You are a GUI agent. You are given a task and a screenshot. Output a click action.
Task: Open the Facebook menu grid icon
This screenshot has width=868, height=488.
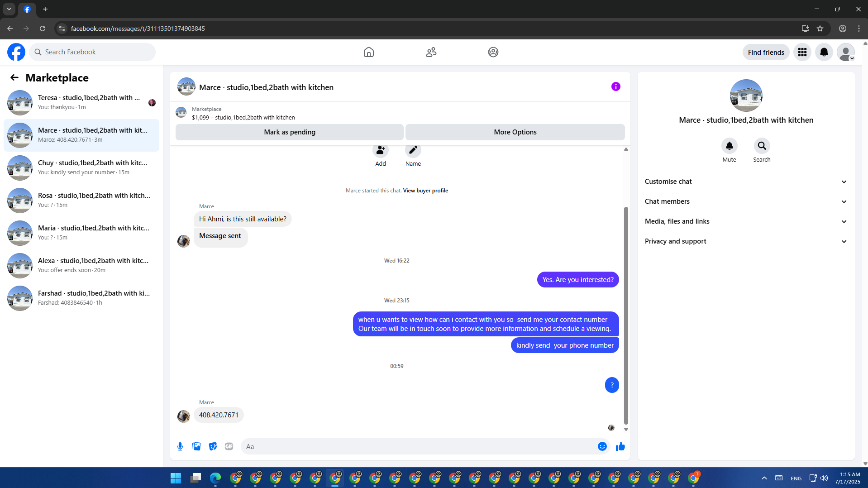pos(802,52)
